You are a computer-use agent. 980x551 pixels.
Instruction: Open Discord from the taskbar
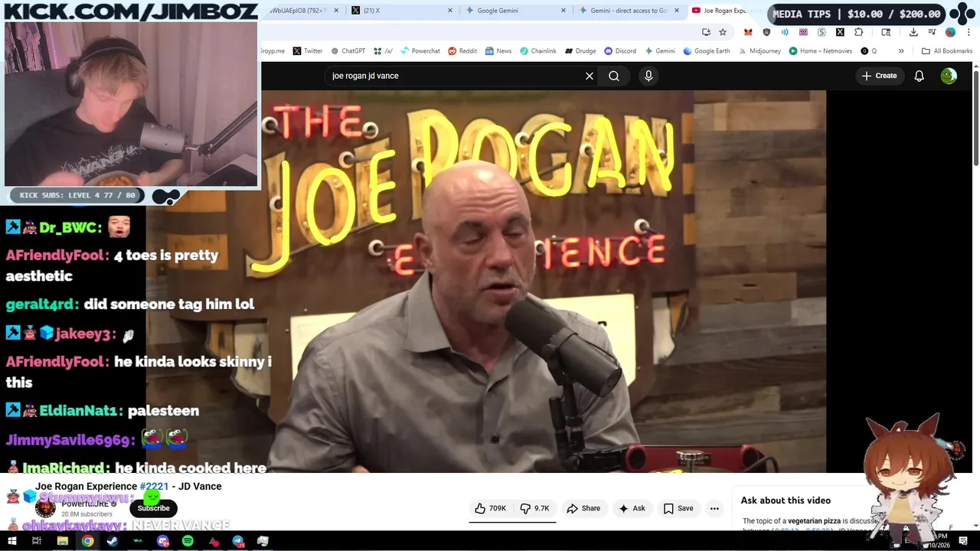pyautogui.click(x=163, y=541)
